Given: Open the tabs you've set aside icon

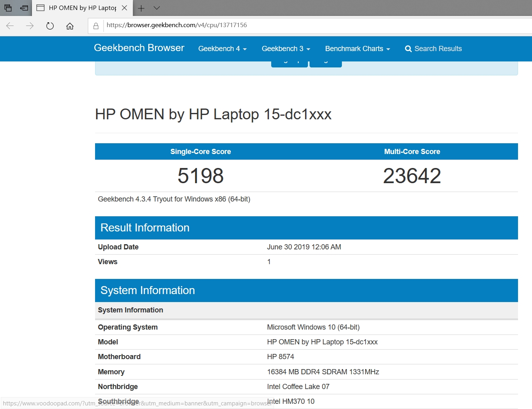Looking at the screenshot, I should [x=8, y=8].
